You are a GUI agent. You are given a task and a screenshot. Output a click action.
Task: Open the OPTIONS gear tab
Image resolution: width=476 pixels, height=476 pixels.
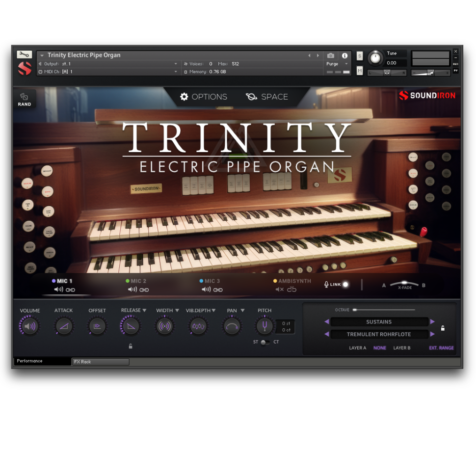point(203,97)
